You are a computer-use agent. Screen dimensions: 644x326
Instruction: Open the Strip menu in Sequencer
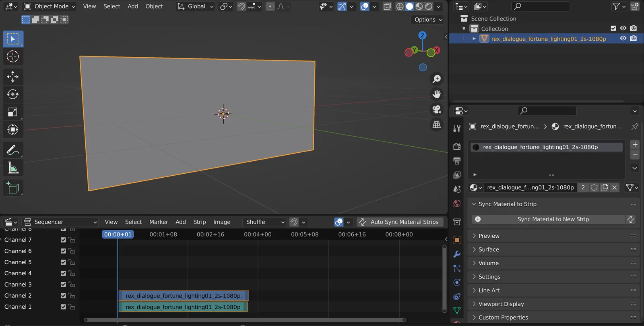point(199,222)
